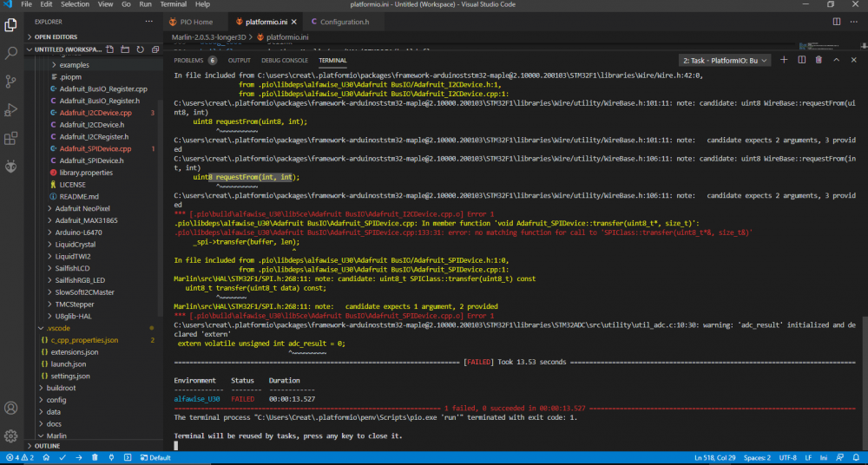Collapse the UNTITLED (WORKSPACE) section

click(65, 49)
